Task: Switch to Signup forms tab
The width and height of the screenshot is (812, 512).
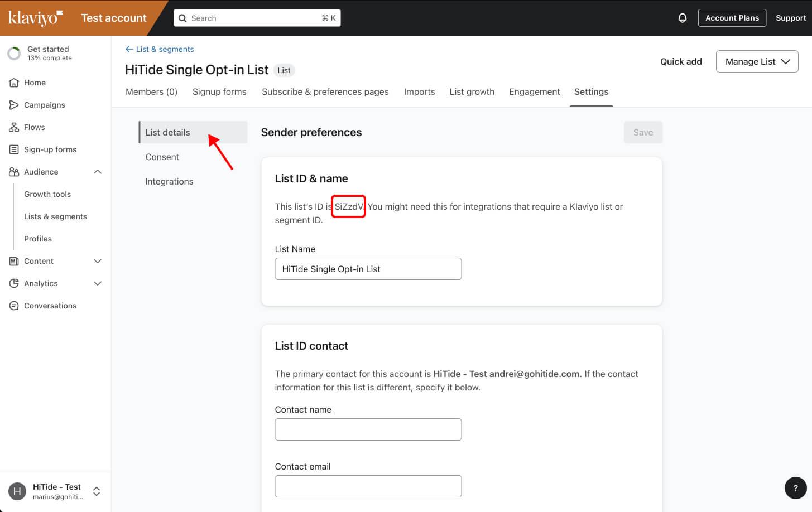Action: [x=219, y=92]
